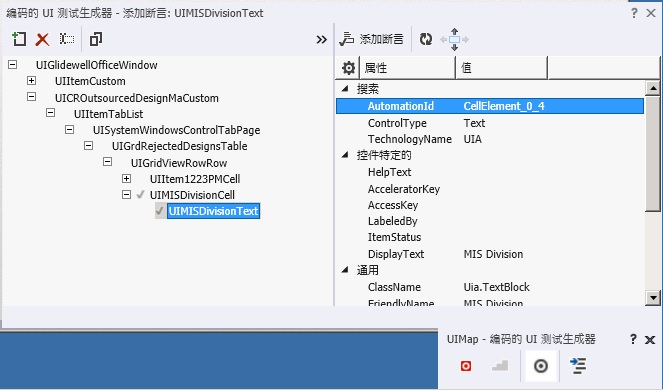Select the UICROutsourcedDesignMaCustom tree item
This screenshot has height=391, width=663.
pos(137,98)
